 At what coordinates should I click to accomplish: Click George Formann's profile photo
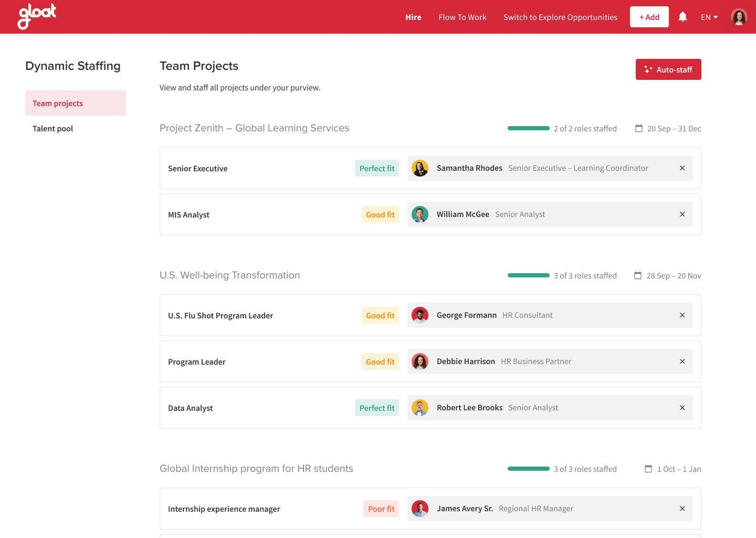pos(420,315)
